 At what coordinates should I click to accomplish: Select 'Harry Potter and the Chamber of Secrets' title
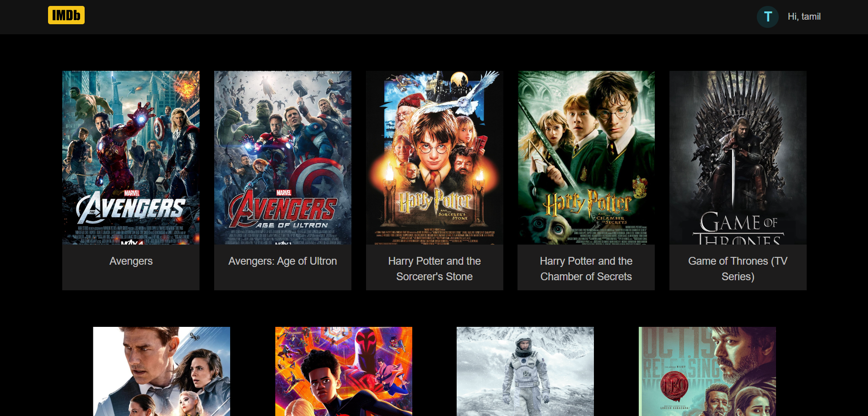(x=586, y=269)
